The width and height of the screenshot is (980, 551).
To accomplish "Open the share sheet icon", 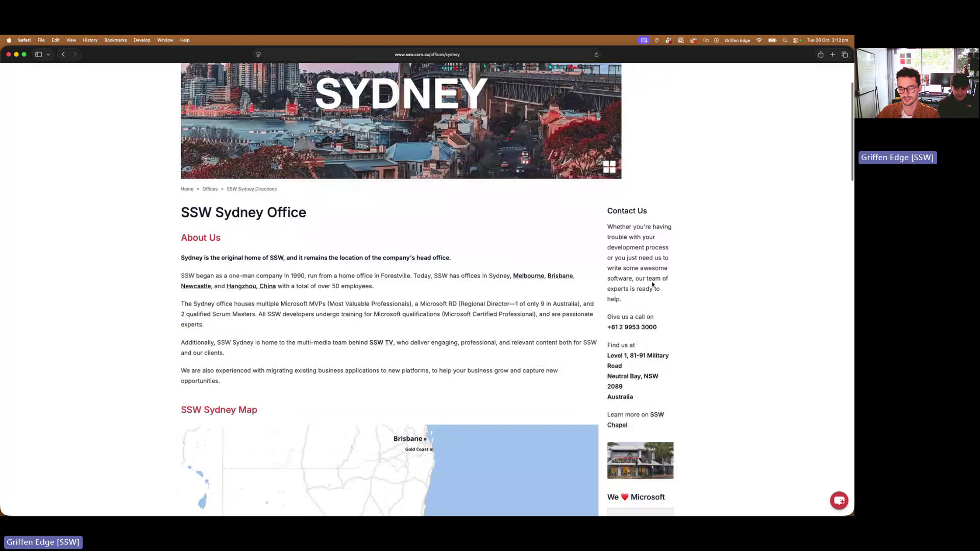I will tap(820, 54).
